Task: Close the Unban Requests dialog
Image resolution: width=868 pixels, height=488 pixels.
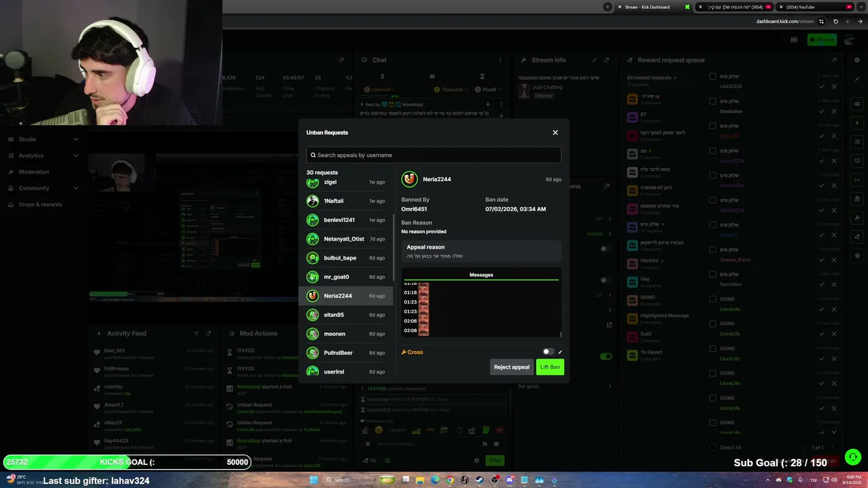Action: pos(555,133)
